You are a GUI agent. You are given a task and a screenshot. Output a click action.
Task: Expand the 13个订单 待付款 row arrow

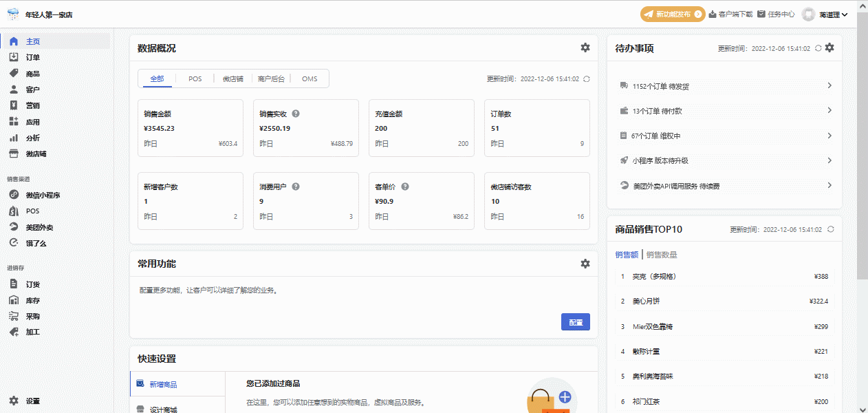pyautogui.click(x=829, y=111)
